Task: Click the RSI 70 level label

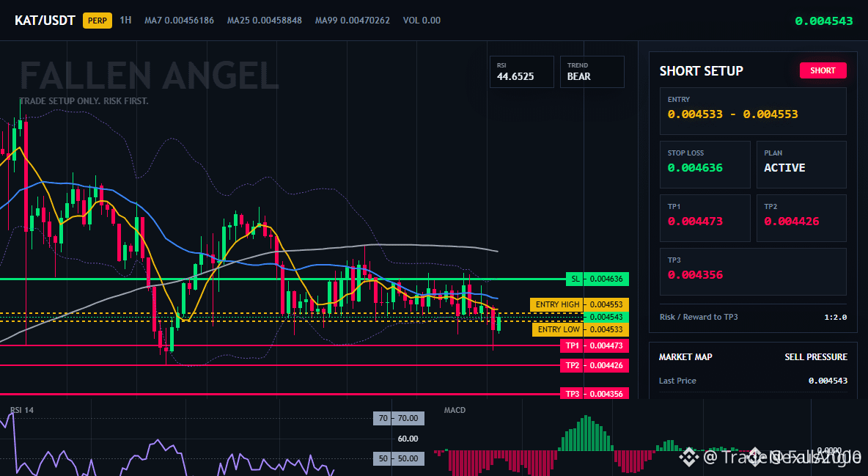Action: pyautogui.click(x=399, y=418)
